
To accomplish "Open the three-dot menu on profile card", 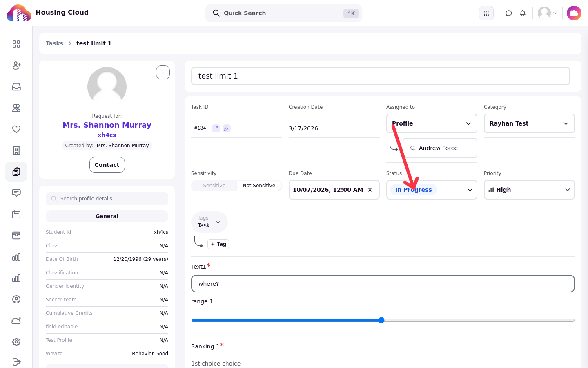I will pyautogui.click(x=163, y=72).
